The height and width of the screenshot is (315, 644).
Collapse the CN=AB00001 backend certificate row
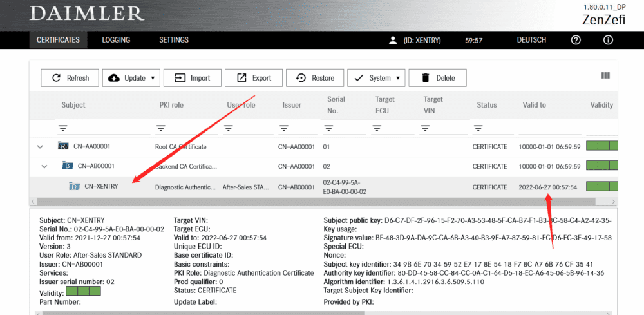[x=44, y=166]
